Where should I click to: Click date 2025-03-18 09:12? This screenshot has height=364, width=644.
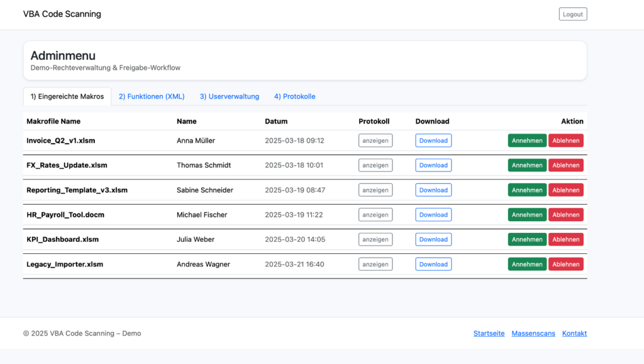click(294, 140)
